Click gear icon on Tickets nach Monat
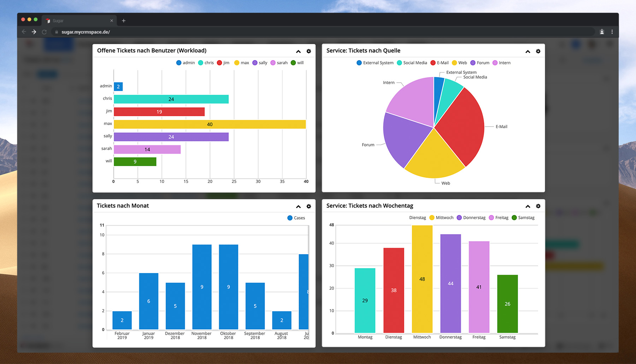This screenshot has height=364, width=636. point(308,206)
